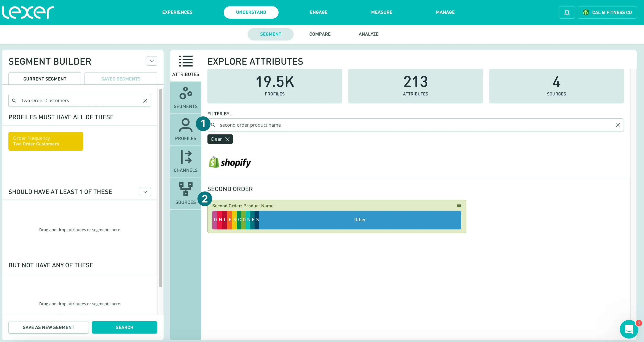Open Second Order Product Name options menu
The height and width of the screenshot is (342, 644).
click(459, 206)
